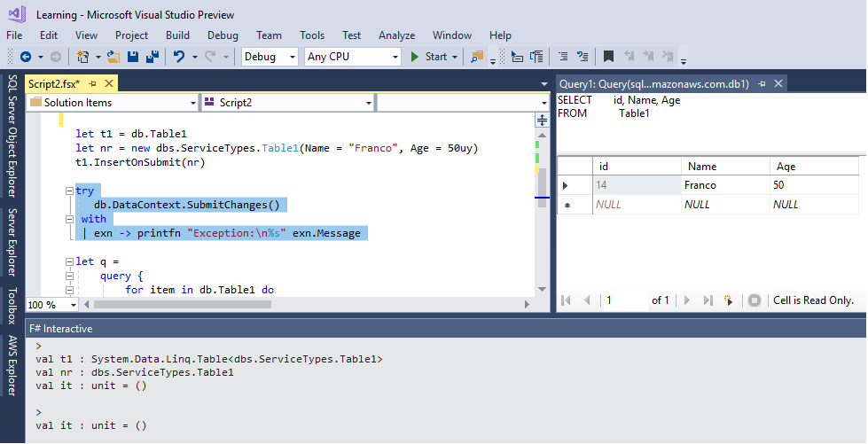Click the decrease line indent icon
868x444 pixels.
(x=563, y=57)
